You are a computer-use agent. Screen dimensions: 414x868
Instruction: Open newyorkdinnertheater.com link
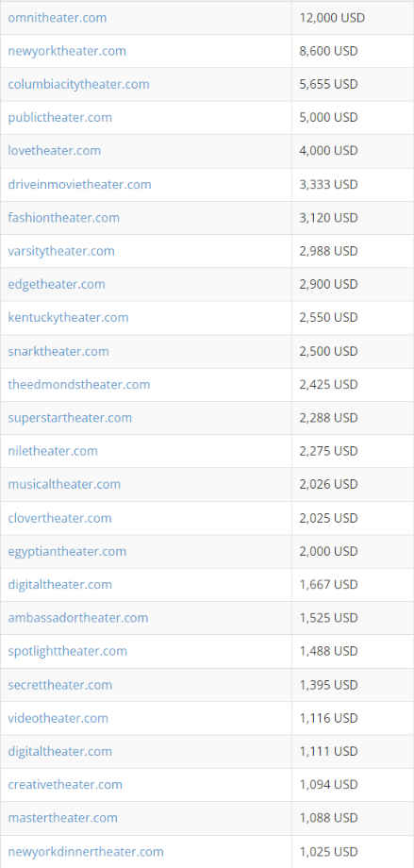coord(86,851)
